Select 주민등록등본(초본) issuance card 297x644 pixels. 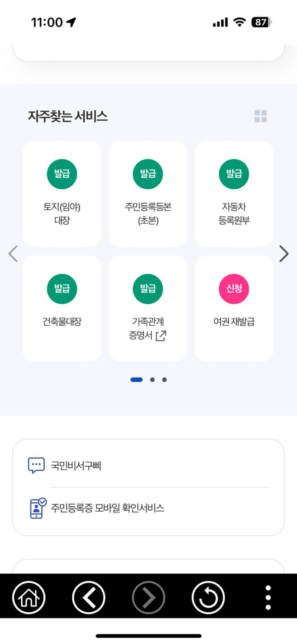tap(148, 193)
